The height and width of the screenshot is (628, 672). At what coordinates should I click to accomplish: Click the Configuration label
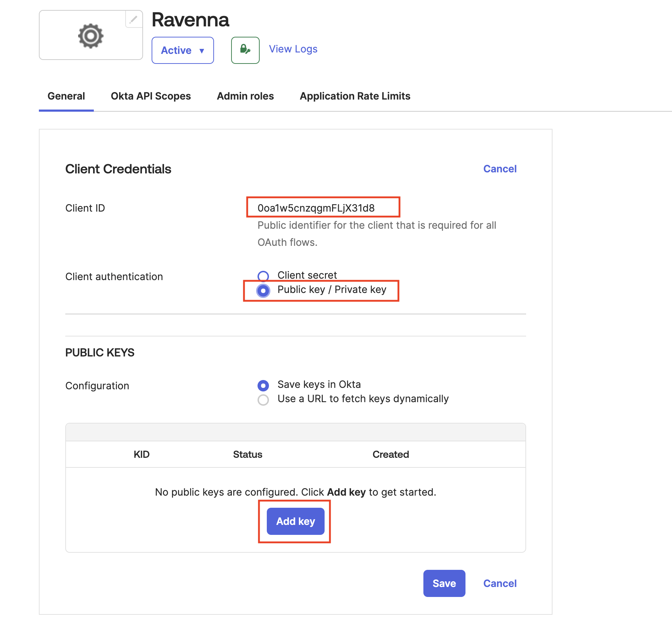click(97, 386)
